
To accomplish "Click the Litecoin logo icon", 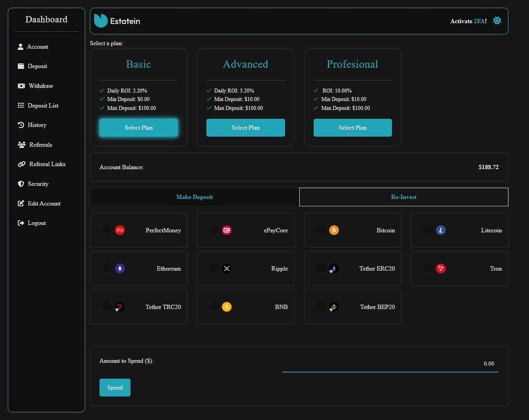I will click(x=441, y=230).
